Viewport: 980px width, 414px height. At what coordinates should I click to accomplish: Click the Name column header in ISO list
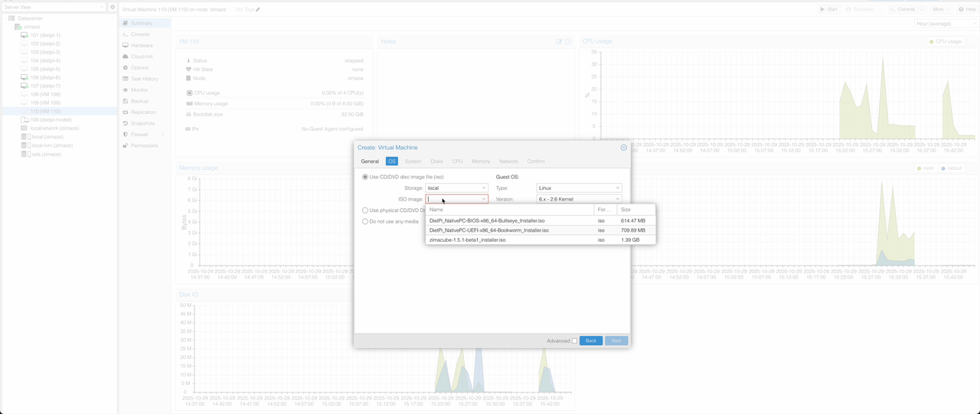coord(436,210)
